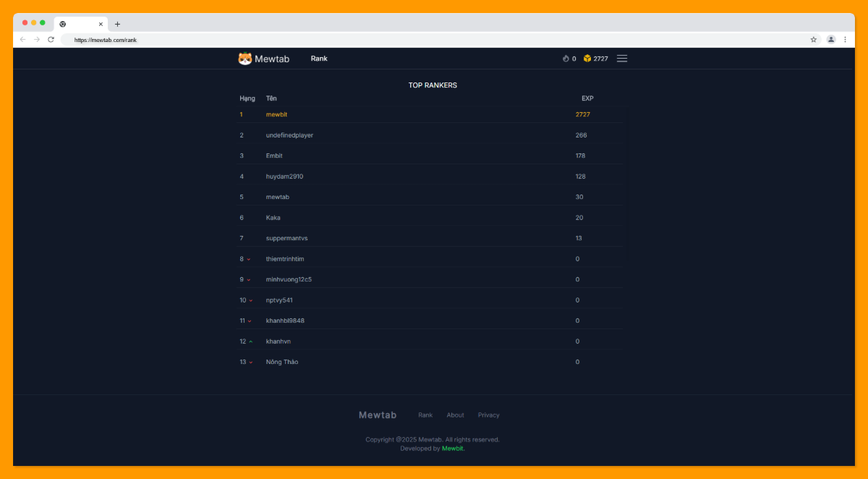Screen dimensions: 868x479
Task: Click the bookmark star in the address bar
Action: pyautogui.click(x=813, y=39)
